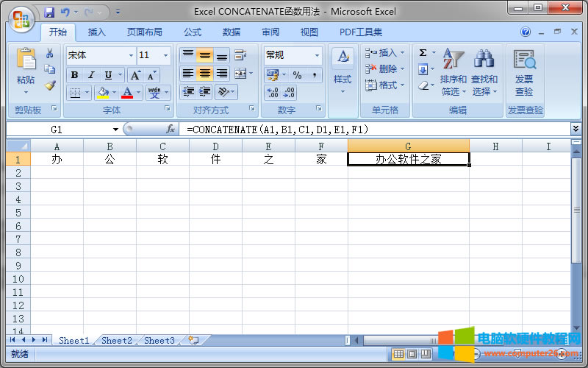Open font size dropdown 11

click(x=165, y=55)
